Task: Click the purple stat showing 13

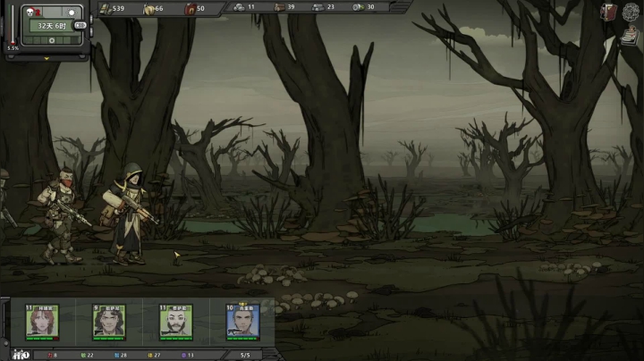Action: [x=187, y=356]
